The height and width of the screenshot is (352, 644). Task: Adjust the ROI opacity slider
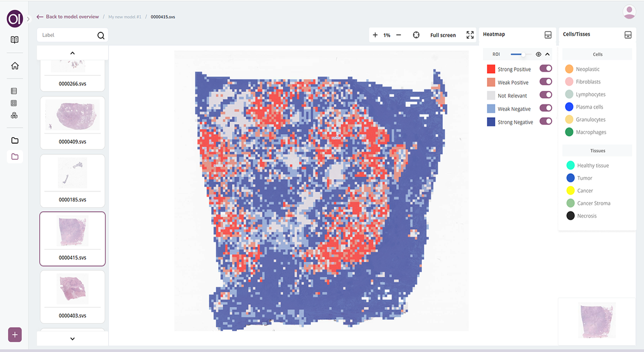(523, 54)
